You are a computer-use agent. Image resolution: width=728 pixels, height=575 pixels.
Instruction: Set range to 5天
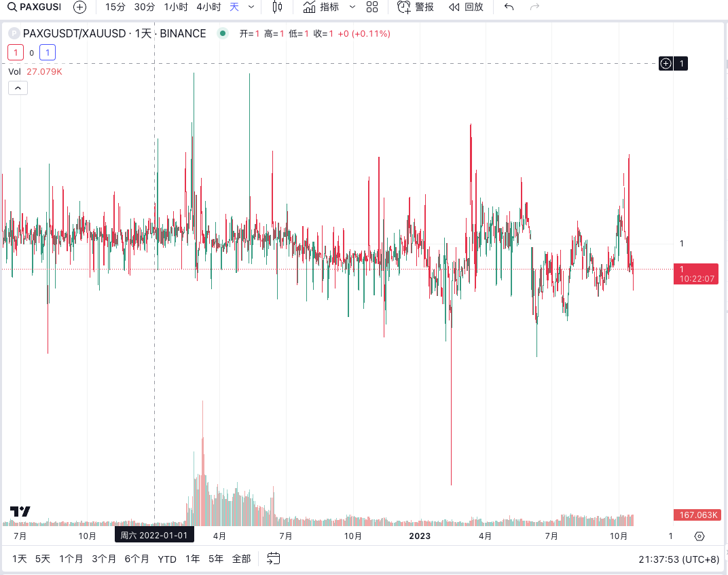coord(43,559)
